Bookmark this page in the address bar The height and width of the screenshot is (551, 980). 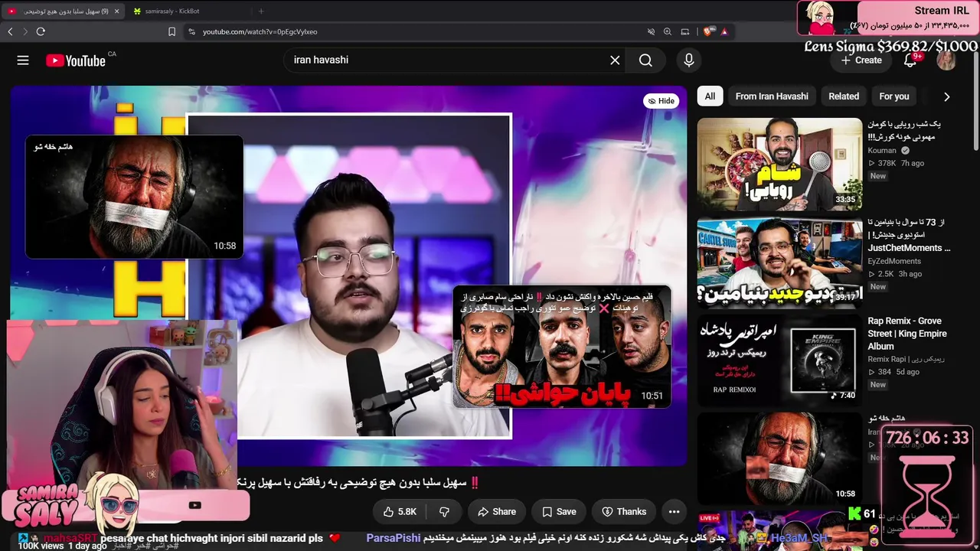pyautogui.click(x=171, y=31)
